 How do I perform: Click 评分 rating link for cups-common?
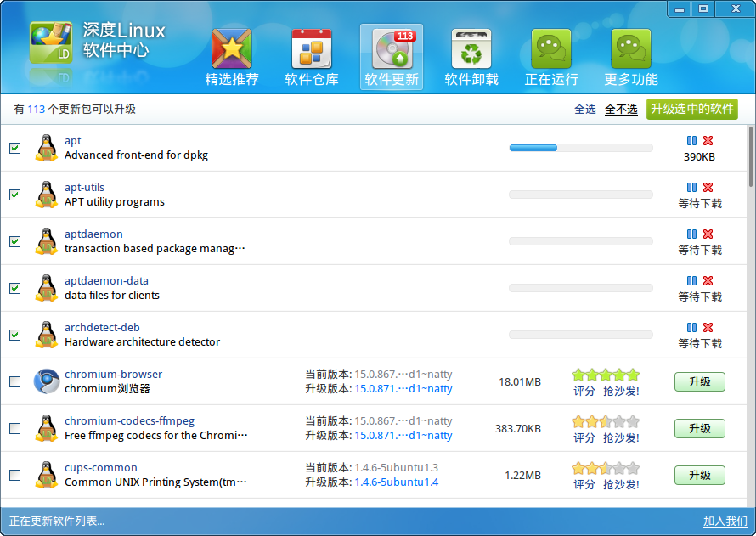pyautogui.click(x=584, y=484)
